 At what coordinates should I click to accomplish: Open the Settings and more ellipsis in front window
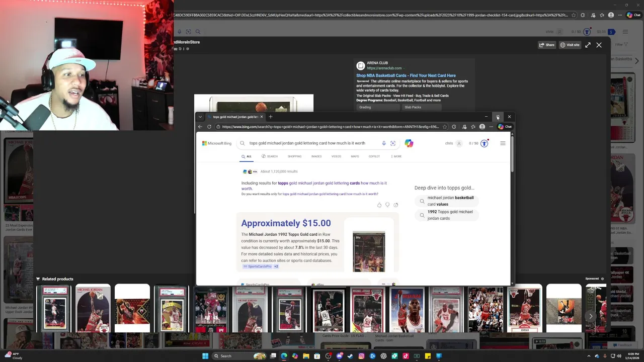click(491, 127)
